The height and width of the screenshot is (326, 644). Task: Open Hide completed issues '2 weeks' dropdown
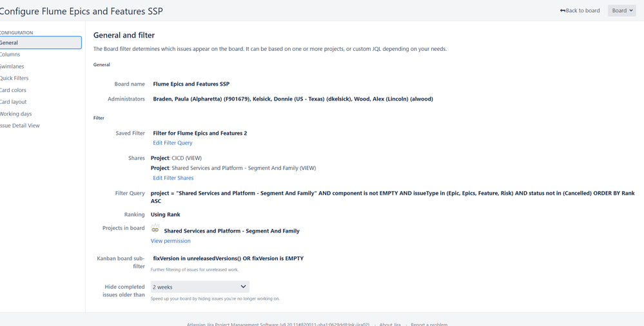(200, 287)
